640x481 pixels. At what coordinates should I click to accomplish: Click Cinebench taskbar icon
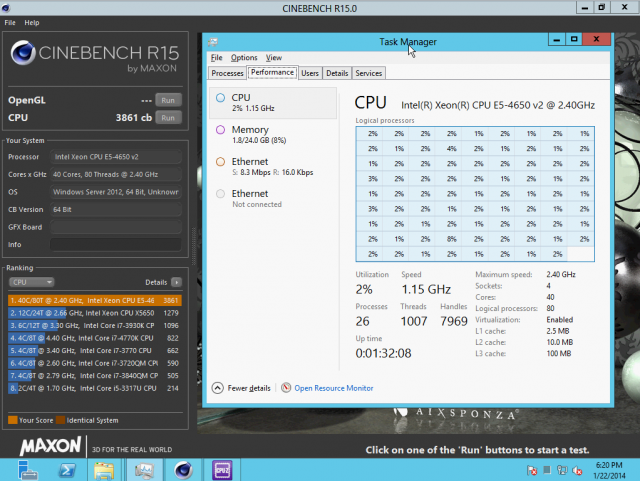click(183, 470)
